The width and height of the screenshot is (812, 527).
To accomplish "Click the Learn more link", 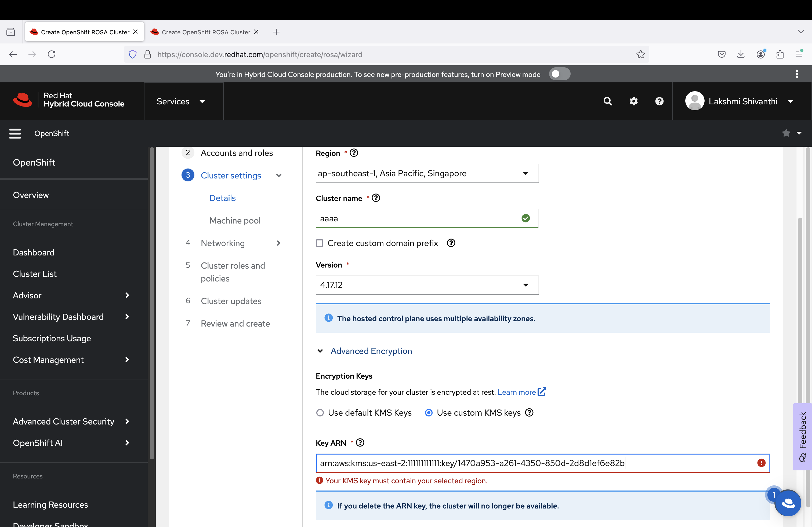I will click(x=517, y=392).
